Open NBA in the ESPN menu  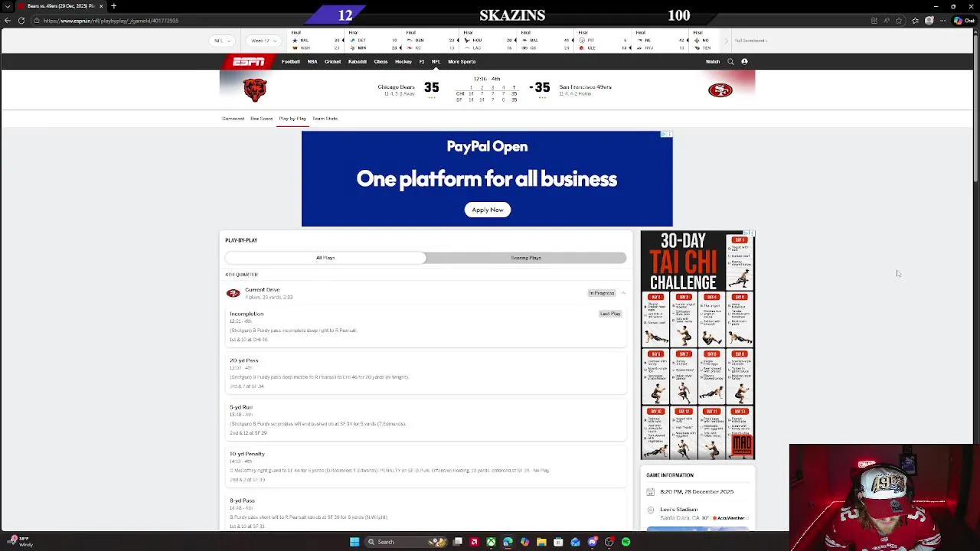312,61
